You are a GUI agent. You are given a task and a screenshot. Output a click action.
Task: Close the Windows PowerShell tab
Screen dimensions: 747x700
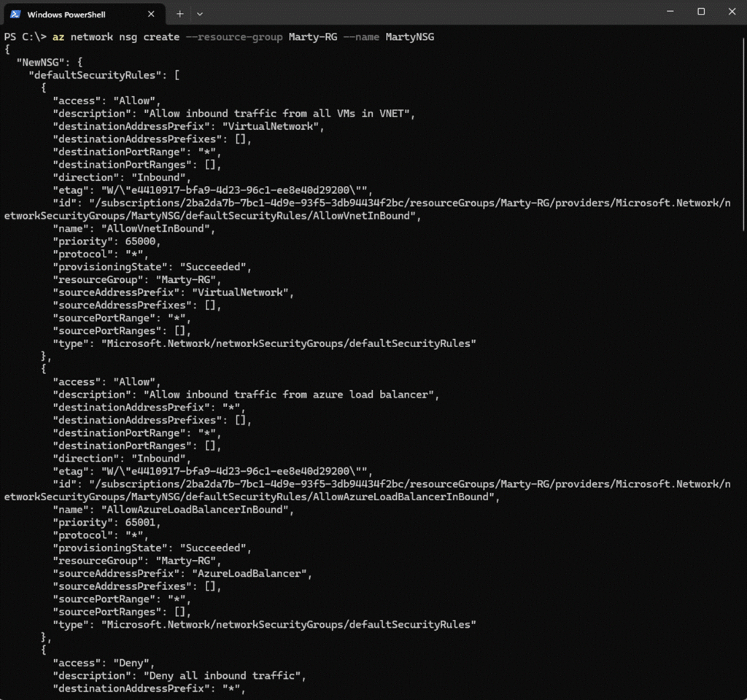pos(151,13)
